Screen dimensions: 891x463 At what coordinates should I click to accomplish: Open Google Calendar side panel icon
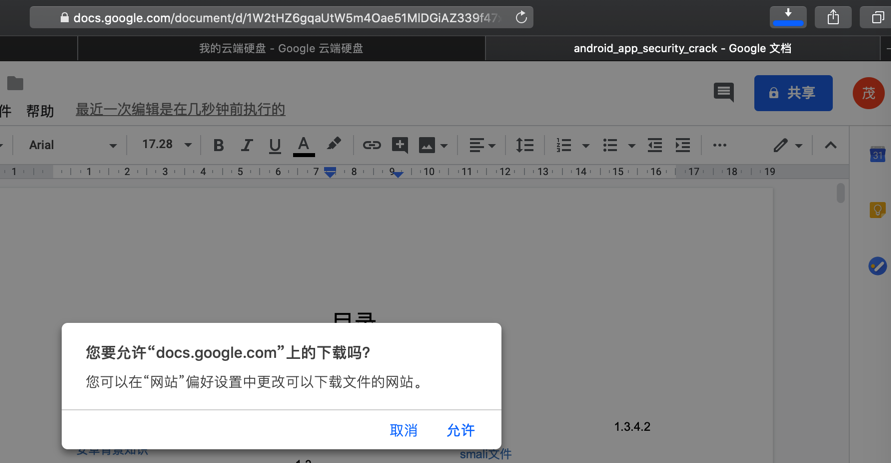tap(877, 154)
